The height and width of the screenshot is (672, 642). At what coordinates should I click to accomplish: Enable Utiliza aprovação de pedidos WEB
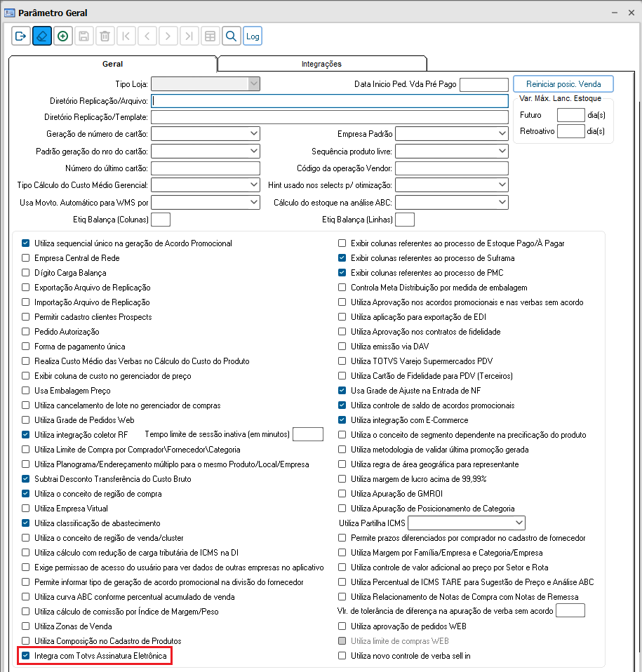[x=342, y=626]
